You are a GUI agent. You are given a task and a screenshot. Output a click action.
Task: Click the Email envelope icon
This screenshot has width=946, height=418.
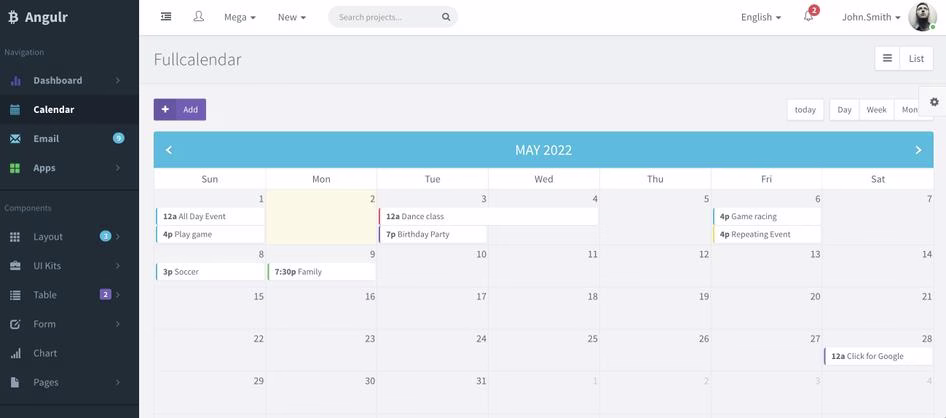point(16,139)
